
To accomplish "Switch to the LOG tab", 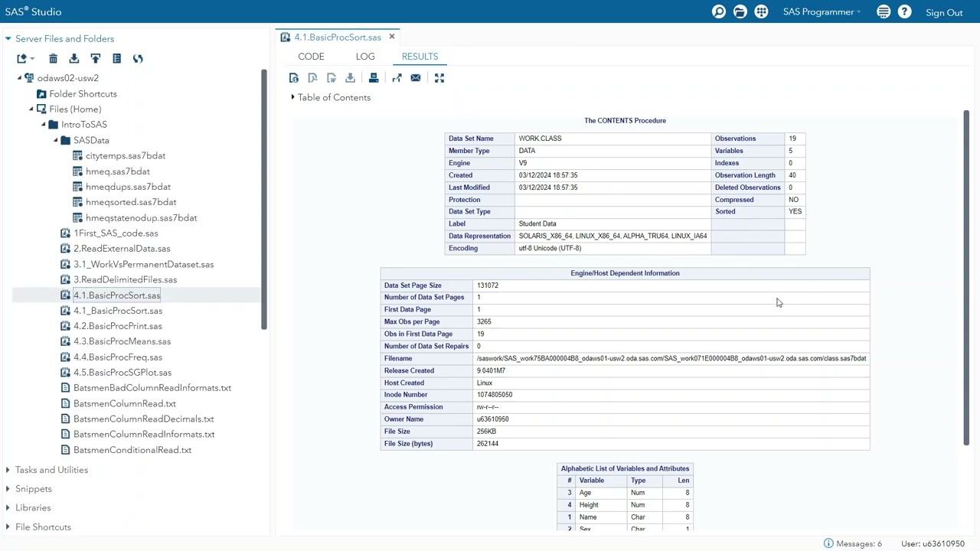I will 365,56.
